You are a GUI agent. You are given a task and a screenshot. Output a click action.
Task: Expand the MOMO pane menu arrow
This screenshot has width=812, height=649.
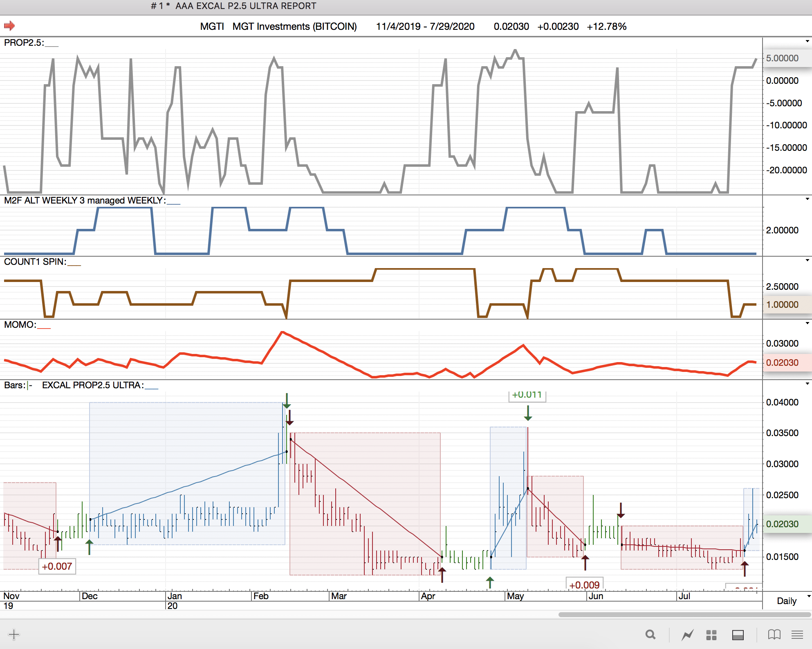click(x=807, y=323)
